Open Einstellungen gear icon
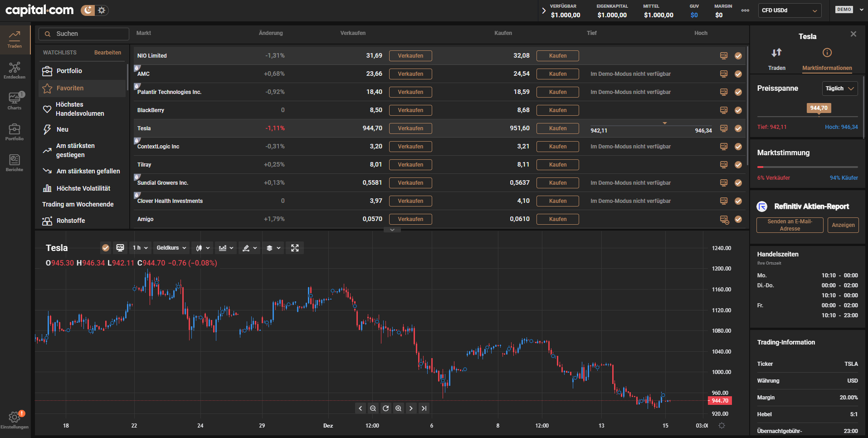Viewport: 868px width, 438px height. [x=15, y=419]
